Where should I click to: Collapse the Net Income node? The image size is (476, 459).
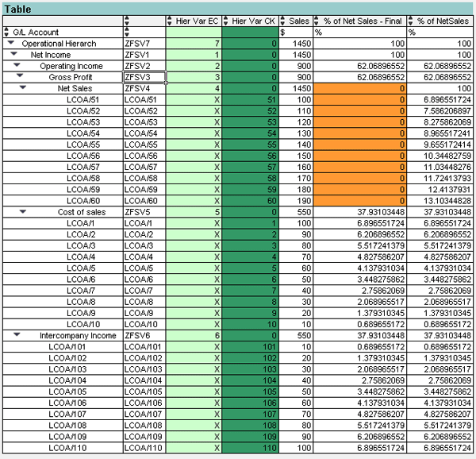point(15,55)
